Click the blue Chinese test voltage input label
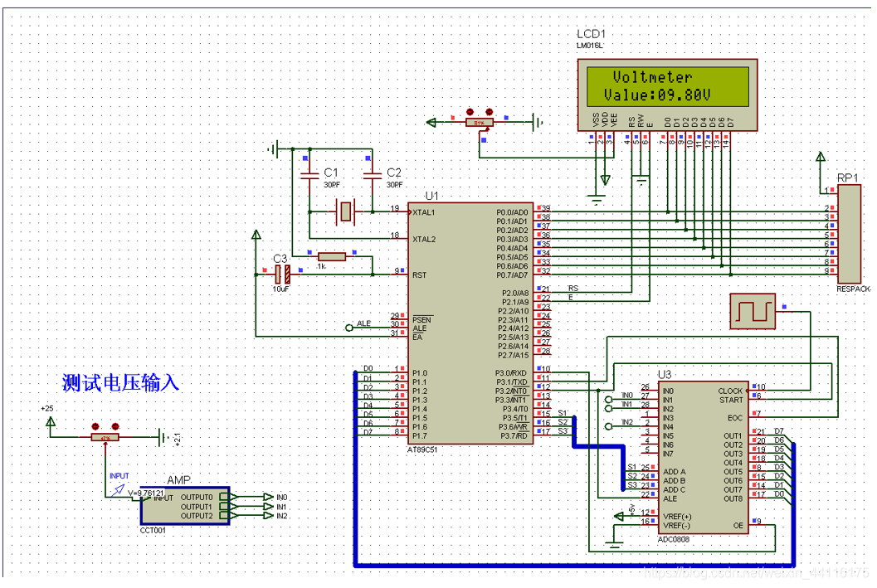 pos(120,383)
